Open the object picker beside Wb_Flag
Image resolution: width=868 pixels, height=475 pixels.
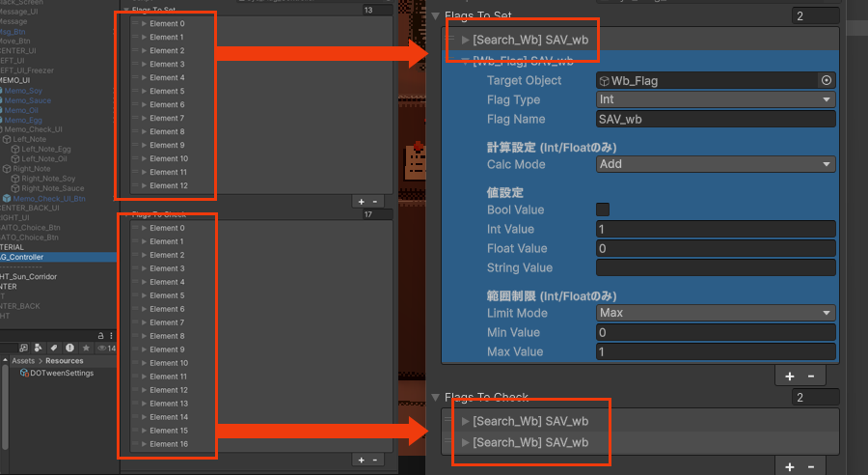(826, 81)
